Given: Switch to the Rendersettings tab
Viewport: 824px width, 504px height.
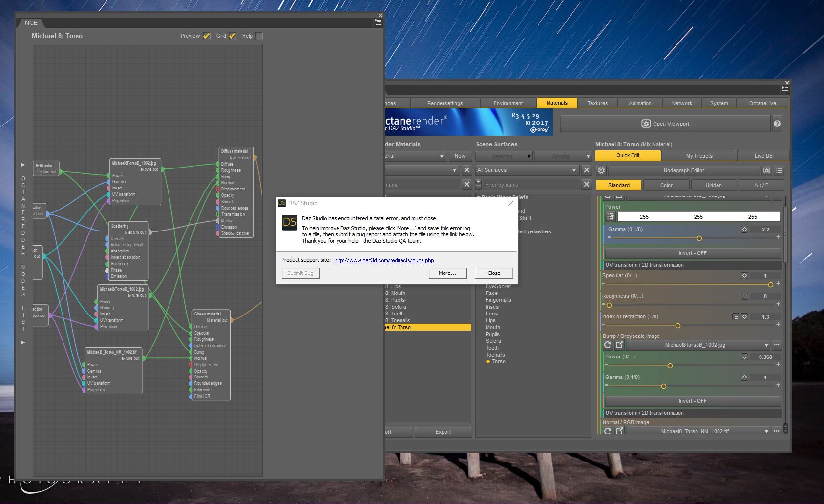Looking at the screenshot, I should coord(445,103).
